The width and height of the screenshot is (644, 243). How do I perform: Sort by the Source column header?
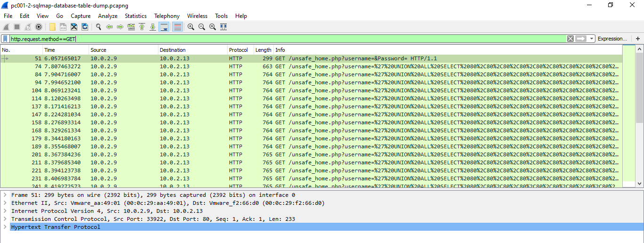click(x=124, y=50)
